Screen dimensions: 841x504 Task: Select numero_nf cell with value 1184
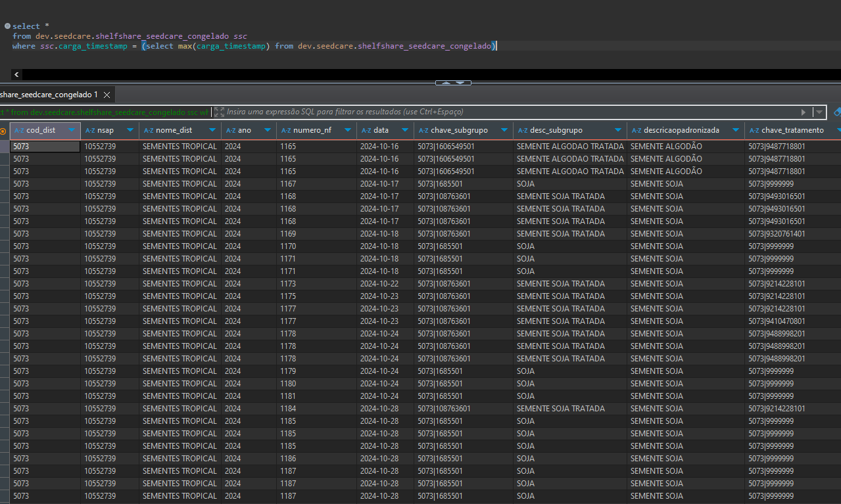316,409
